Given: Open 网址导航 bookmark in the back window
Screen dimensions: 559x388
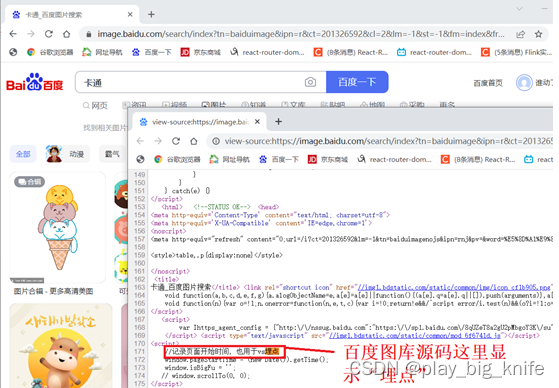Looking at the screenshot, I should point(102,52).
